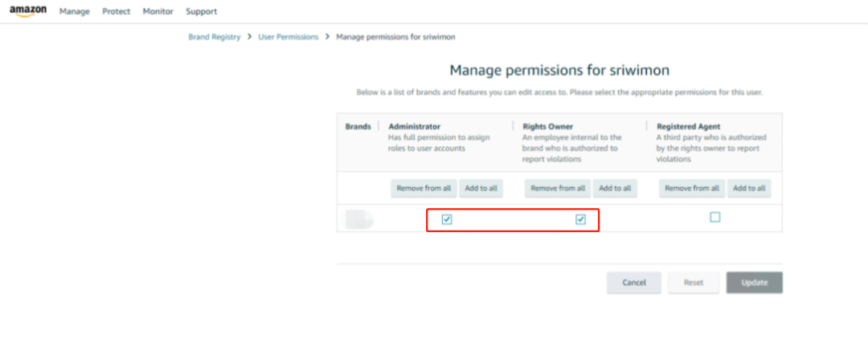Uncheck the Administrator role checkbox

coord(447,219)
